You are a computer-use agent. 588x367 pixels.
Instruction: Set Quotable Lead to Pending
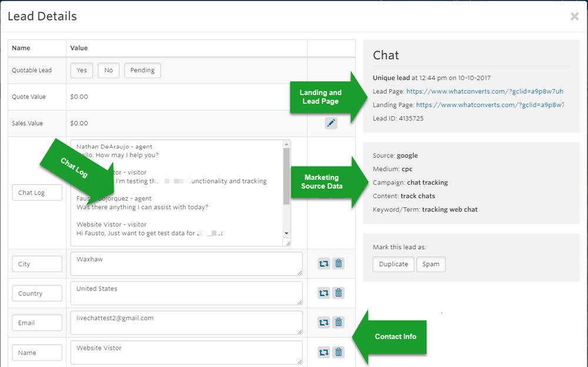coord(142,70)
